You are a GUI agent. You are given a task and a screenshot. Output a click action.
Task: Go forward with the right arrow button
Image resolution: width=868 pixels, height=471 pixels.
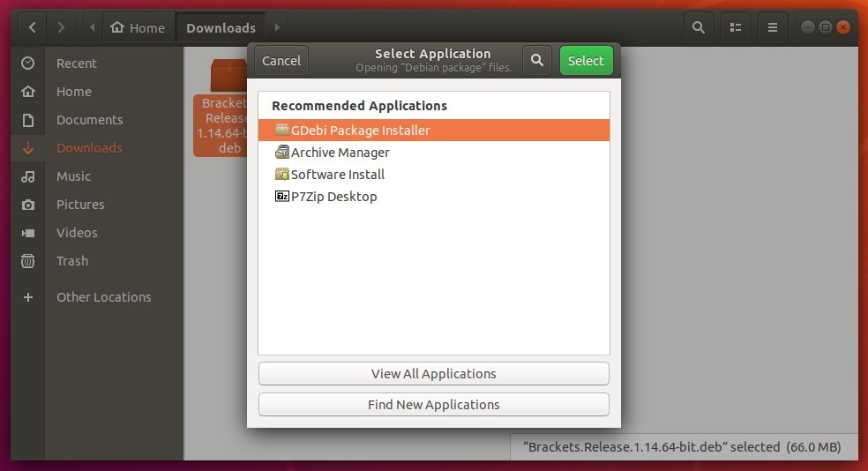(x=61, y=27)
